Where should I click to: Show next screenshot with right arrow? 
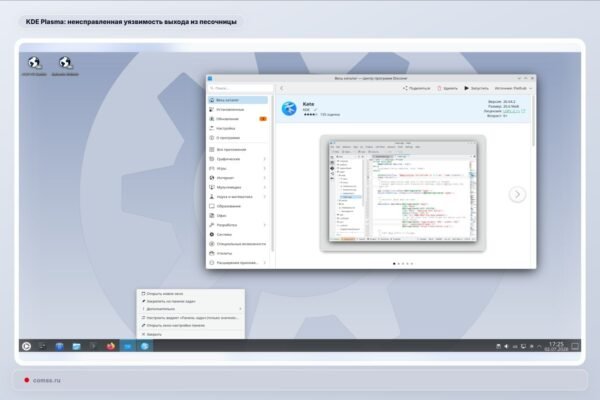pos(517,194)
